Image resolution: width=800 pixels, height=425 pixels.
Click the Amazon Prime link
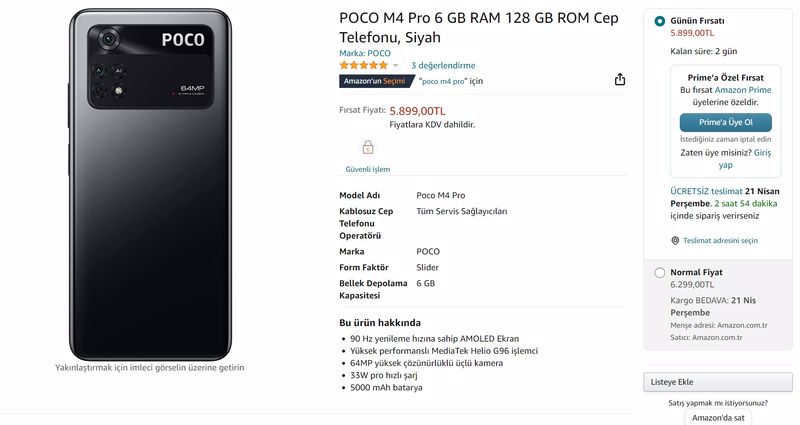[743, 90]
